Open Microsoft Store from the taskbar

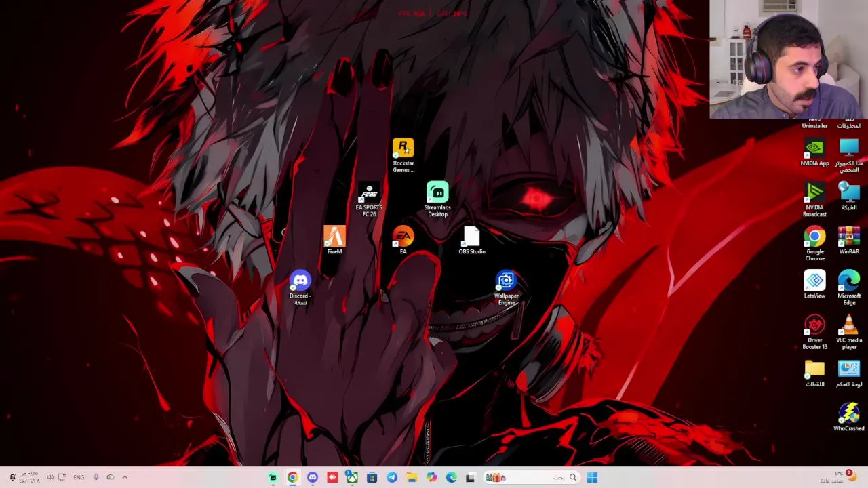pos(372,477)
